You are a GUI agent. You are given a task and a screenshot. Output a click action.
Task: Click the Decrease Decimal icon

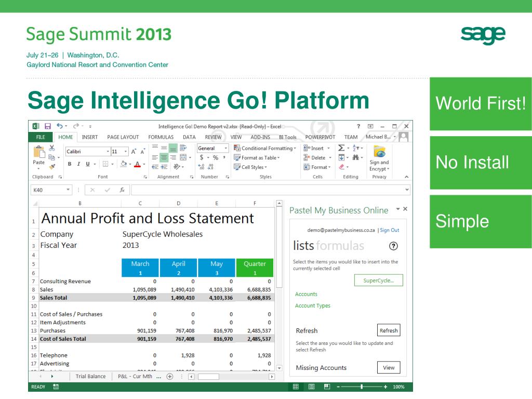211,167
